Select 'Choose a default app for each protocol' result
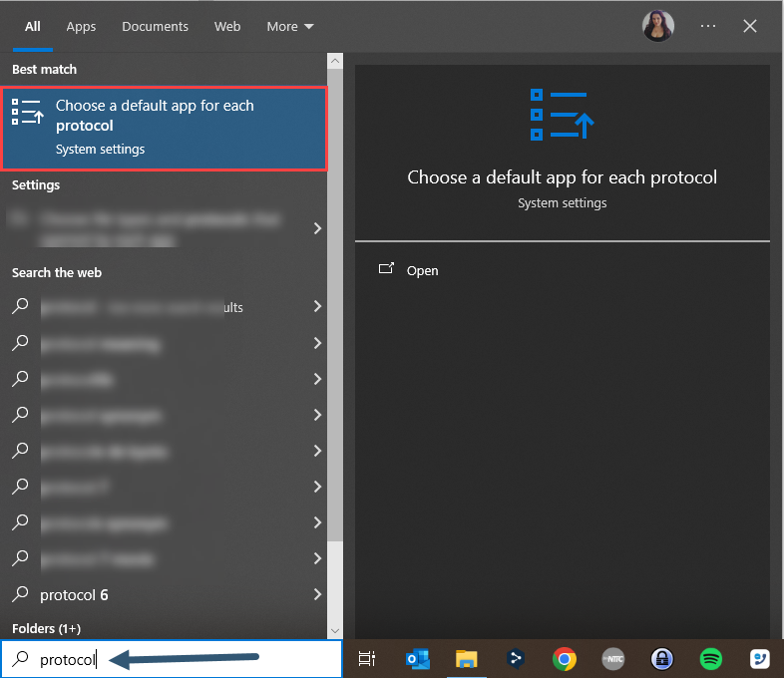 click(165, 128)
